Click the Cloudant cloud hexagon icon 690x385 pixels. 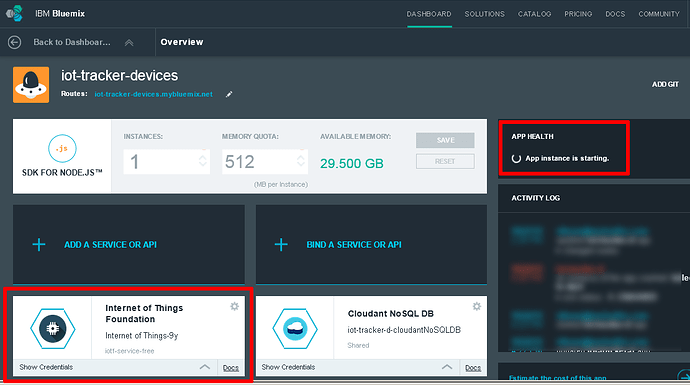click(x=295, y=329)
